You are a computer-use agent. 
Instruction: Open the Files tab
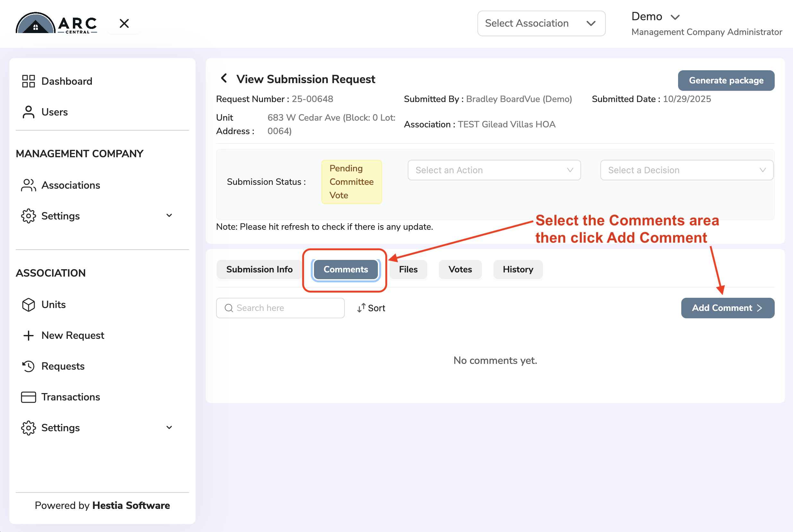click(408, 270)
